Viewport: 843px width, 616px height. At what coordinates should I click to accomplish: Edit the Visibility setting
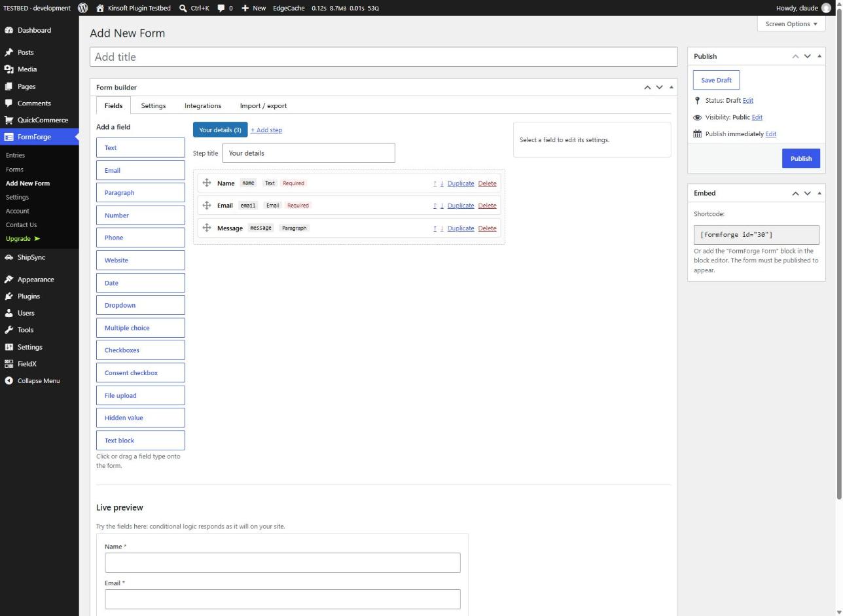coord(757,117)
